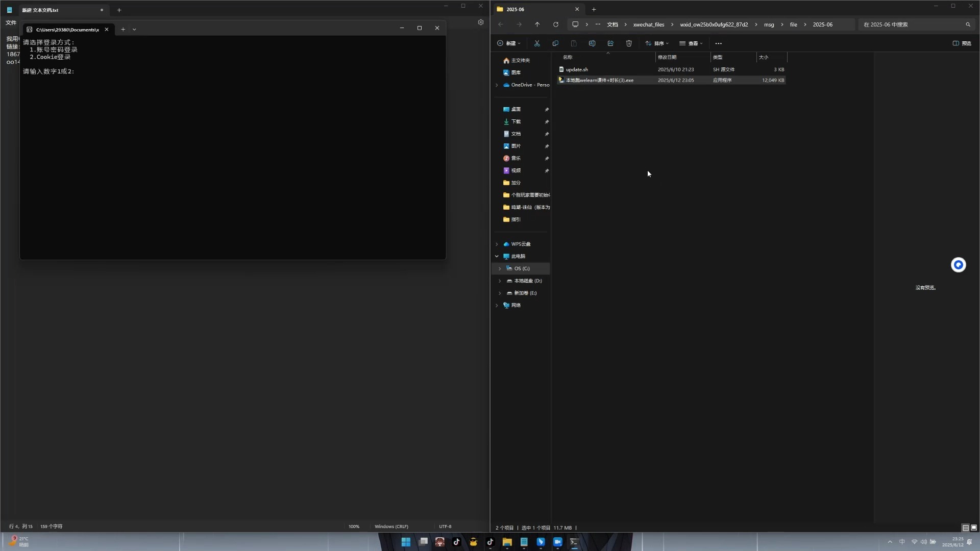Image resolution: width=980 pixels, height=551 pixels.
Task: Add a new Explorer tab
Action: (x=594, y=9)
